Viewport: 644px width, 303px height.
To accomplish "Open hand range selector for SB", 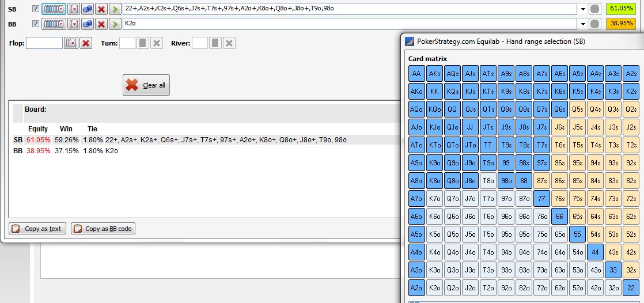I will [54, 9].
